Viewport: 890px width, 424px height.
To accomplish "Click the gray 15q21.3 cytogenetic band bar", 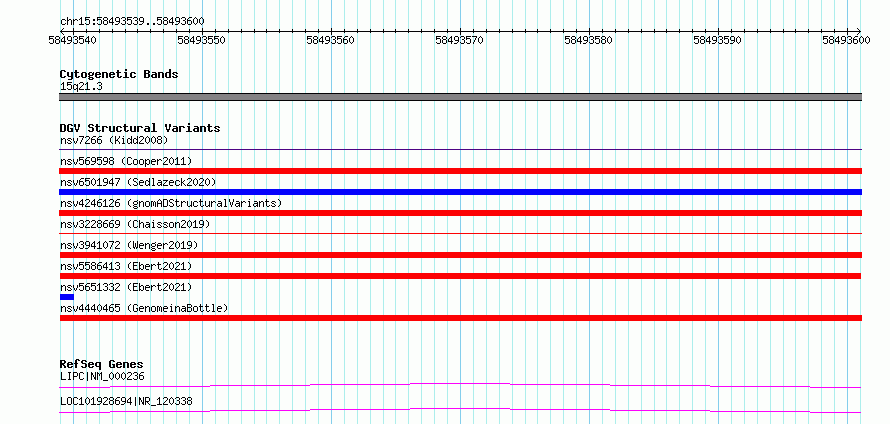I will 460,97.
